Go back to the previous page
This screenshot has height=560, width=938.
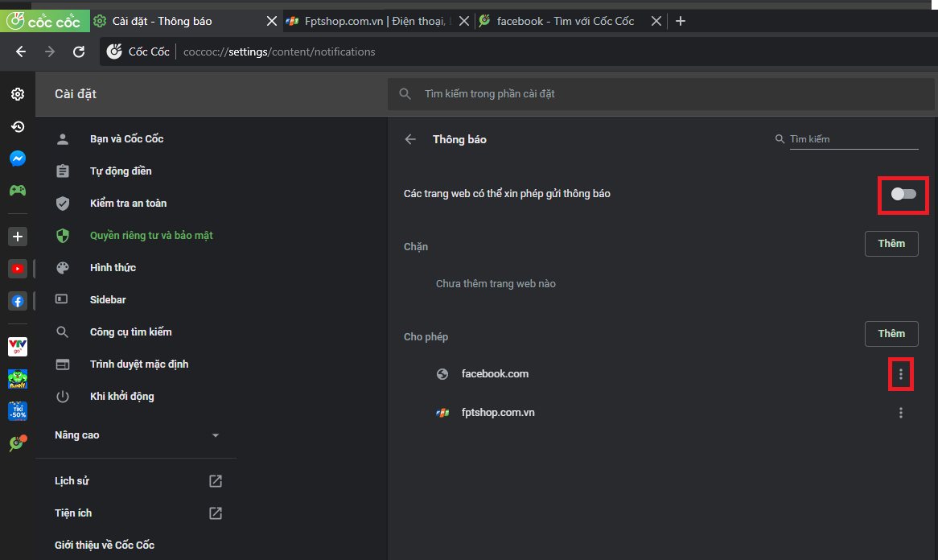[x=21, y=52]
